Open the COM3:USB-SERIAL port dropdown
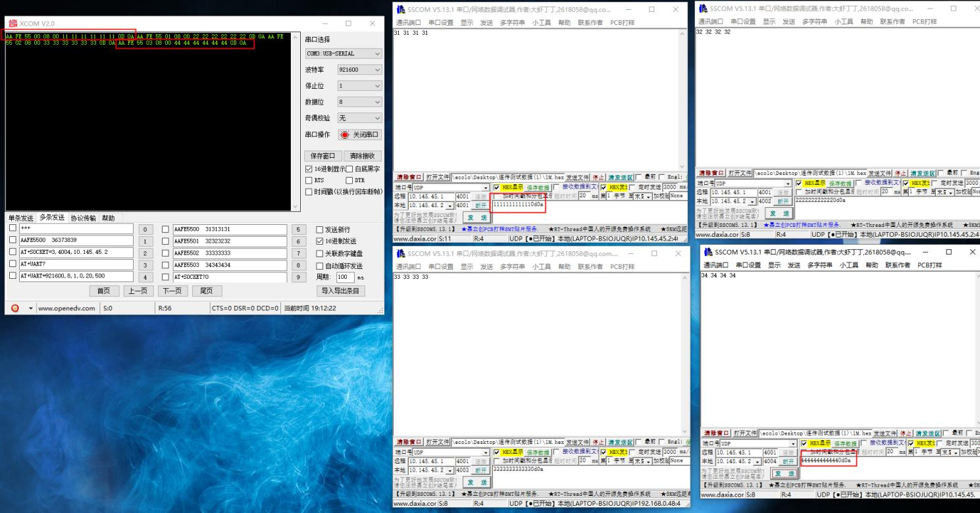Screen dimensions: 980x513 coord(343,53)
